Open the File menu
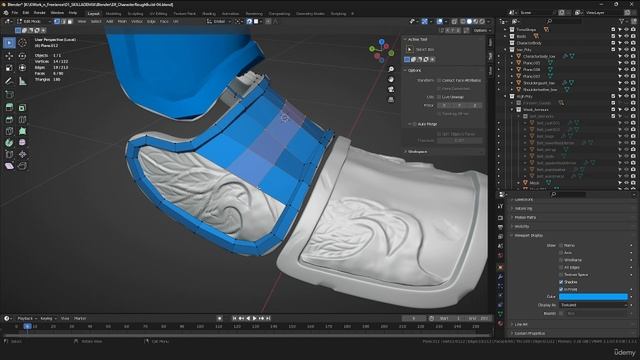The width and height of the screenshot is (640, 360). click(15, 13)
